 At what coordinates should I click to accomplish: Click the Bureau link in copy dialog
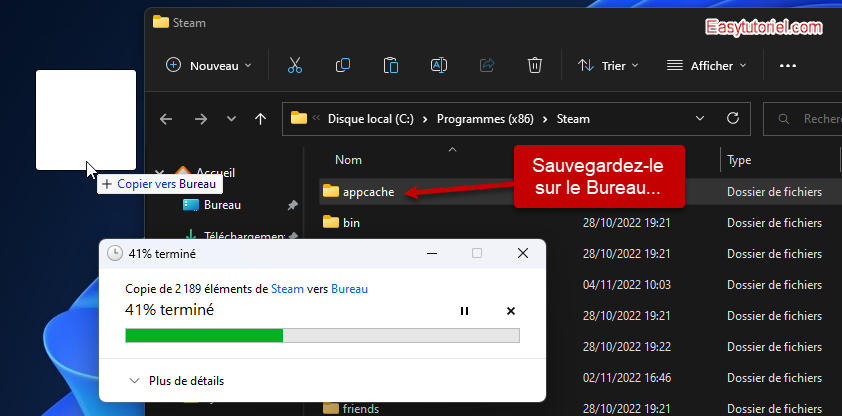[x=350, y=289]
